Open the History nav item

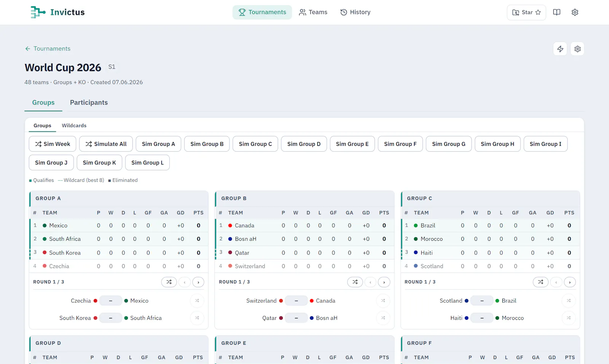(x=355, y=12)
